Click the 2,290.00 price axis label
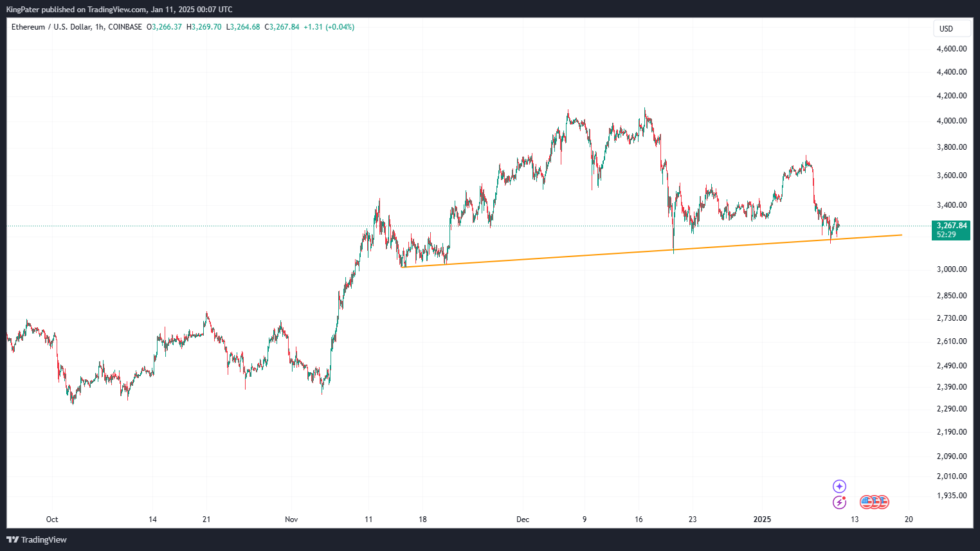The width and height of the screenshot is (980, 551). (952, 409)
